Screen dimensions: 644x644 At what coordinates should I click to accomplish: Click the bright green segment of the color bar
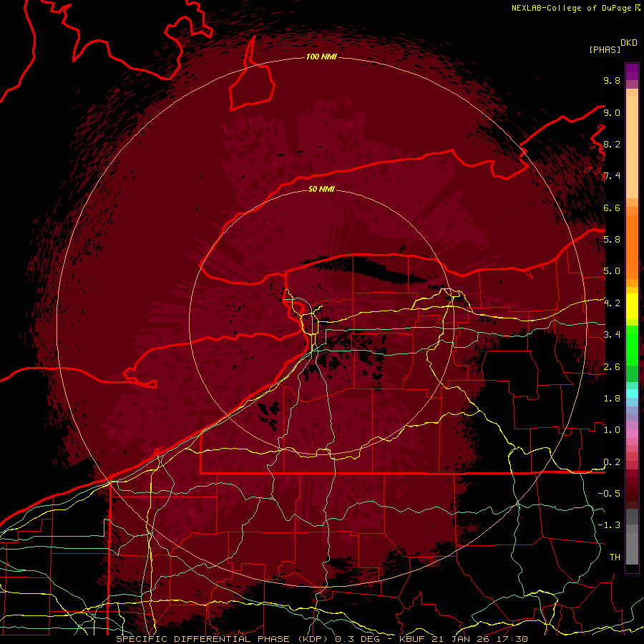(x=632, y=345)
